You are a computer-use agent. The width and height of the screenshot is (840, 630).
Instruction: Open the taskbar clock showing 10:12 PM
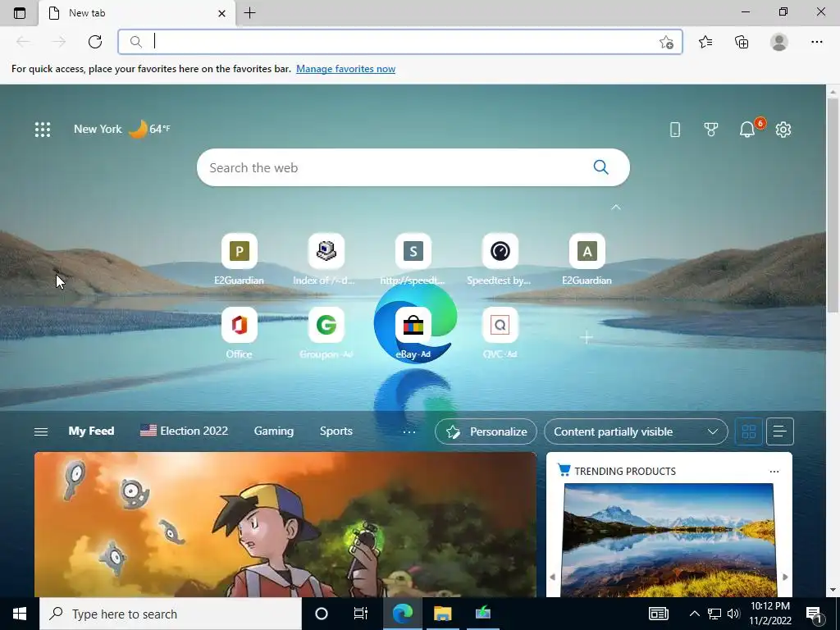769,614
